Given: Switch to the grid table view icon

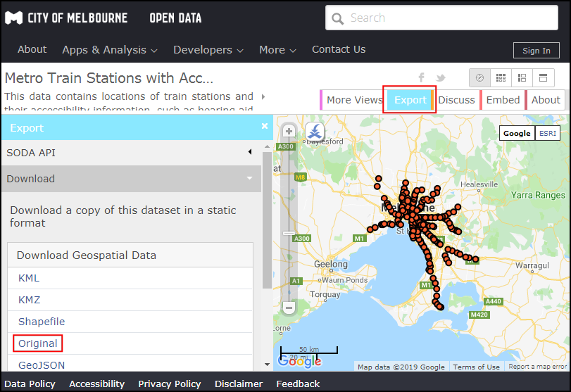Looking at the screenshot, I should click(501, 77).
